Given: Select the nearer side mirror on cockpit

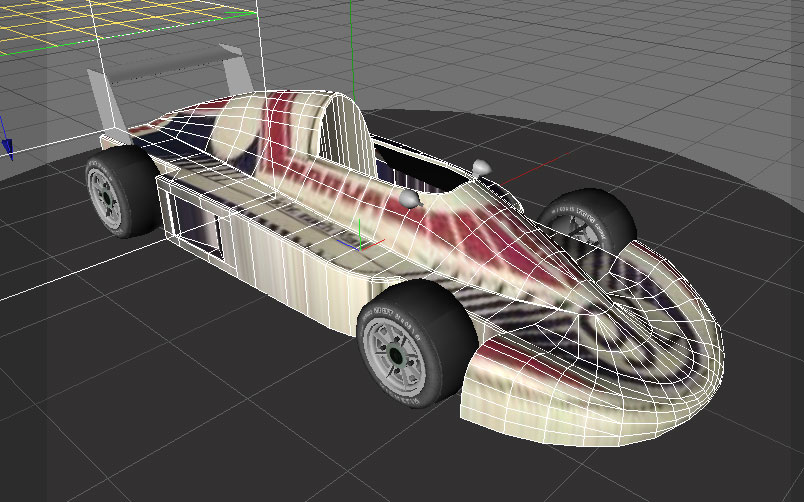Looking at the screenshot, I should click(x=411, y=200).
